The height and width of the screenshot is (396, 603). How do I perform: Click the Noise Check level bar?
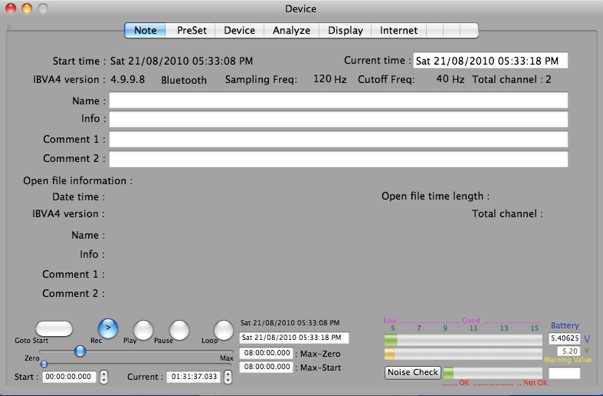click(x=493, y=373)
